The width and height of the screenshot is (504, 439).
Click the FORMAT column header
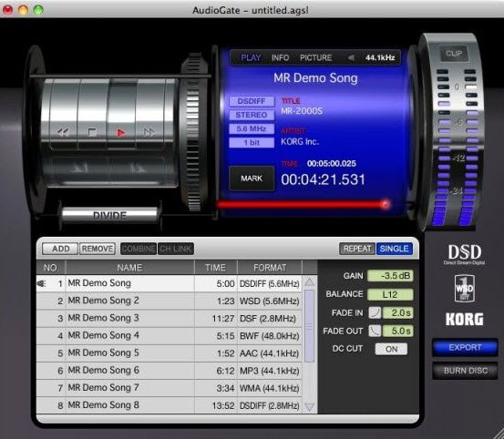click(x=270, y=268)
